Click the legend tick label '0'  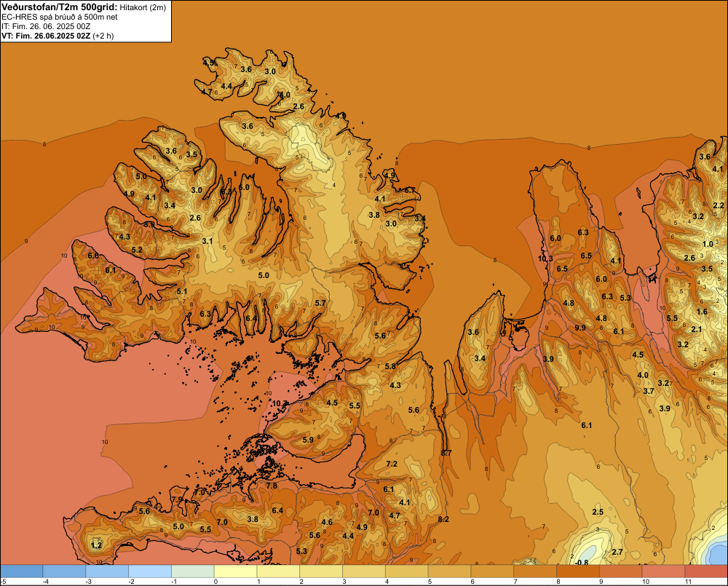coord(215,582)
